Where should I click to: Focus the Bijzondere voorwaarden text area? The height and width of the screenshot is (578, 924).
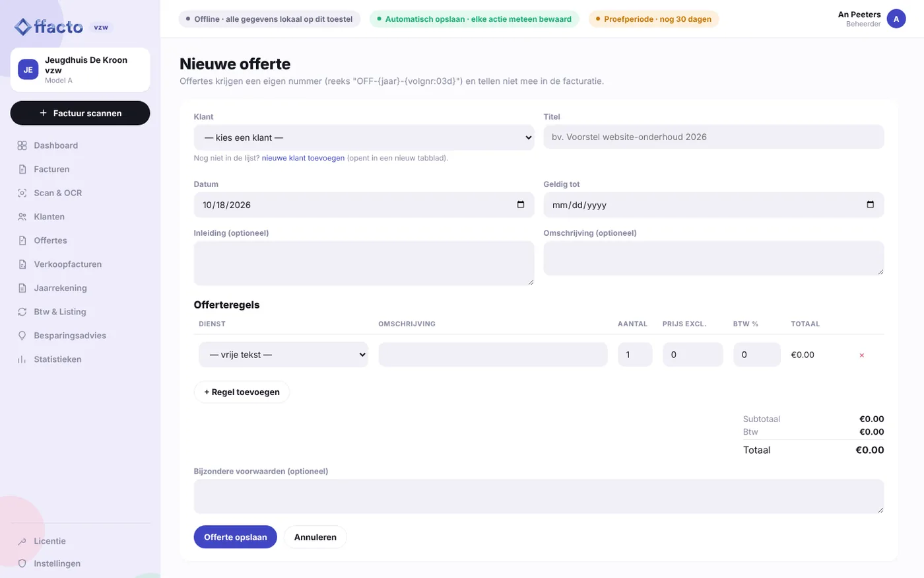pyautogui.click(x=539, y=496)
